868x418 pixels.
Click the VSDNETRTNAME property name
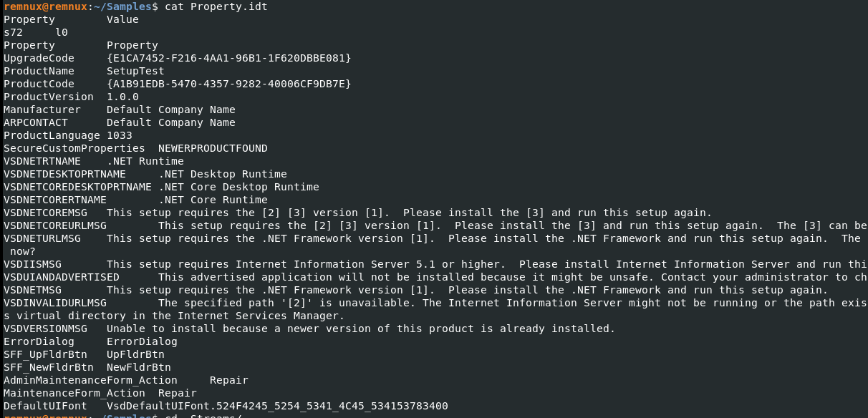pos(42,161)
